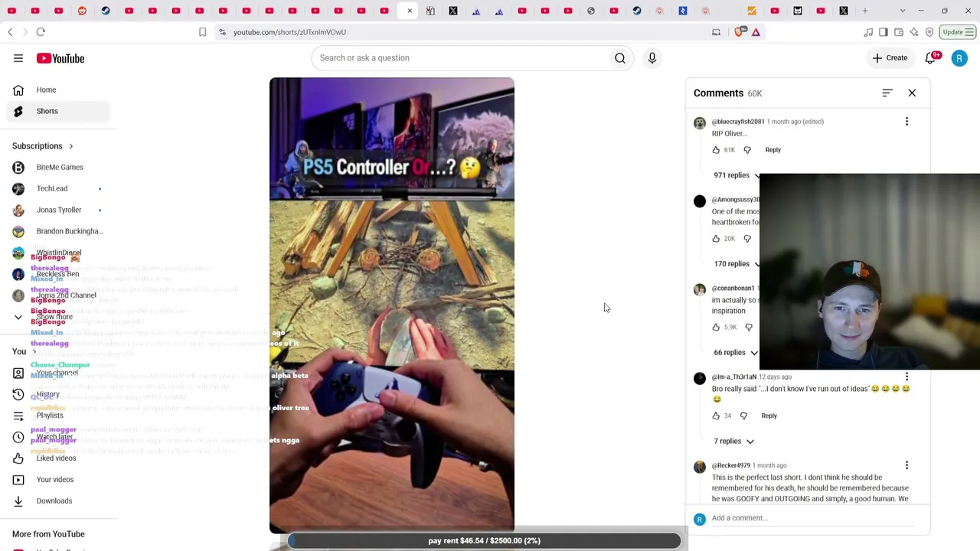Open more options for bluecrayfish2081's comment
Image resolution: width=980 pixels, height=551 pixels.
tap(906, 122)
